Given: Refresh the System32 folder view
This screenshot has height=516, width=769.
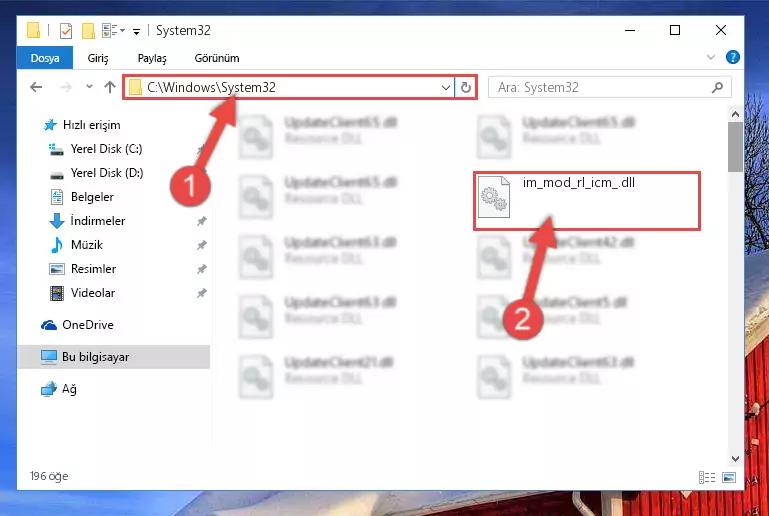Looking at the screenshot, I should tap(465, 88).
